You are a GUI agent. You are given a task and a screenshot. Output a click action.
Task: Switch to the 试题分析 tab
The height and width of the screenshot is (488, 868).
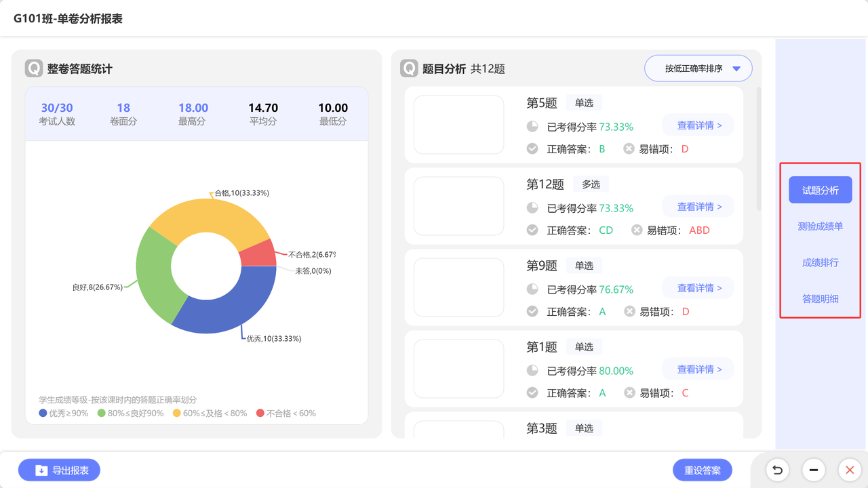(820, 190)
